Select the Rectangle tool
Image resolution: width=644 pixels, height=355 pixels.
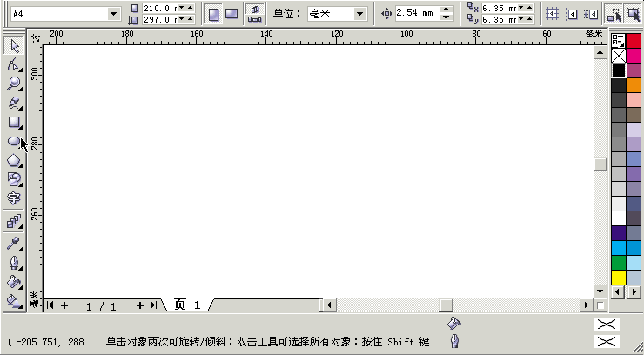coord(14,122)
